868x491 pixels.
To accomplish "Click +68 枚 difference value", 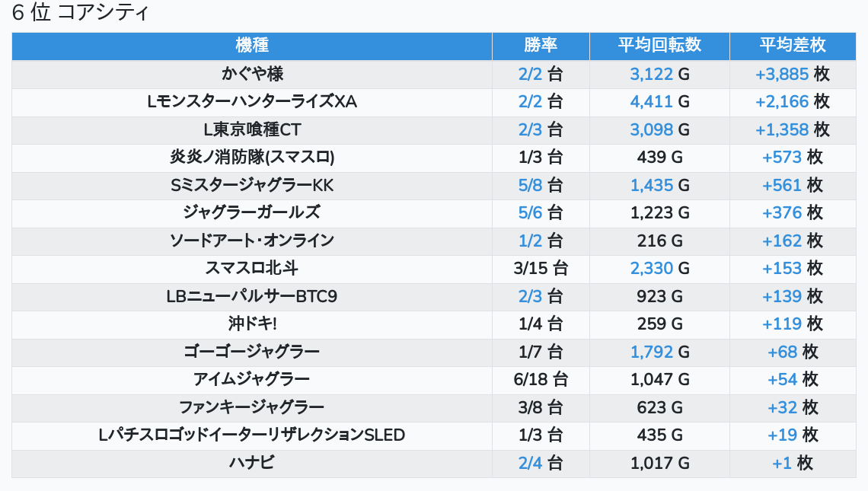I will (792, 352).
